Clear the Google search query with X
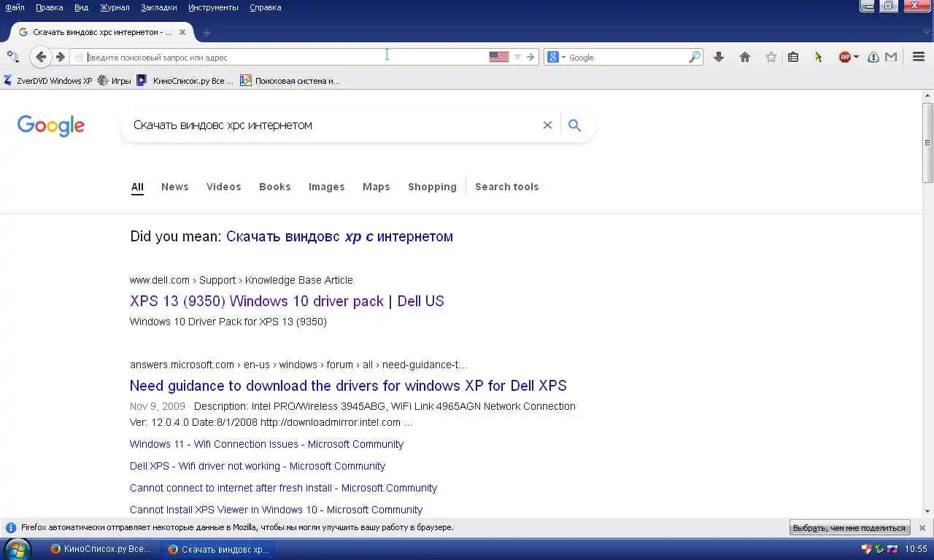 click(547, 125)
